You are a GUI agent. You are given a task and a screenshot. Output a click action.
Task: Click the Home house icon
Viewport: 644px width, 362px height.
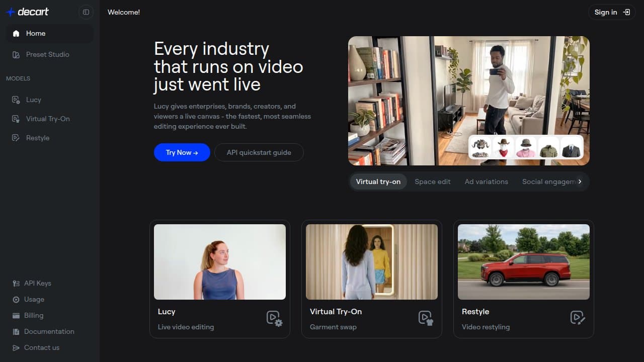(16, 33)
